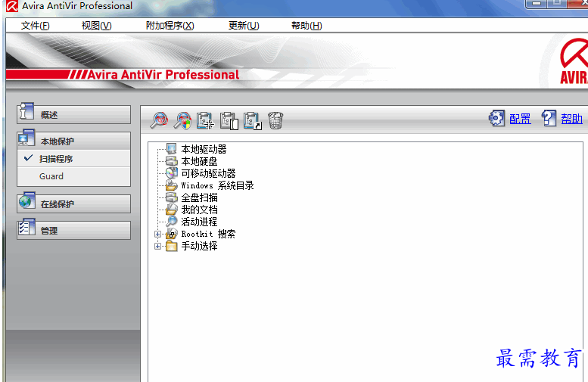
Task: Click the 本地驱动器 monitor icon
Action: pos(171,149)
